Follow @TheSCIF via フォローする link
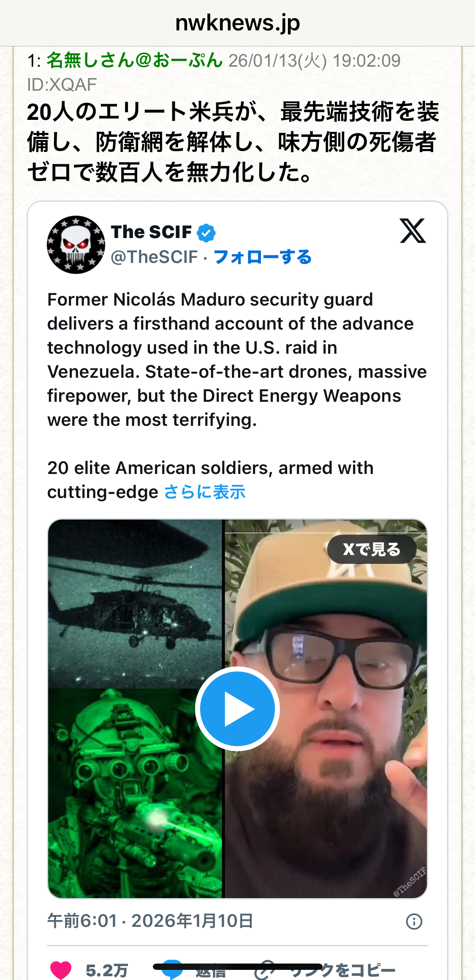This screenshot has width=475, height=980. [263, 257]
